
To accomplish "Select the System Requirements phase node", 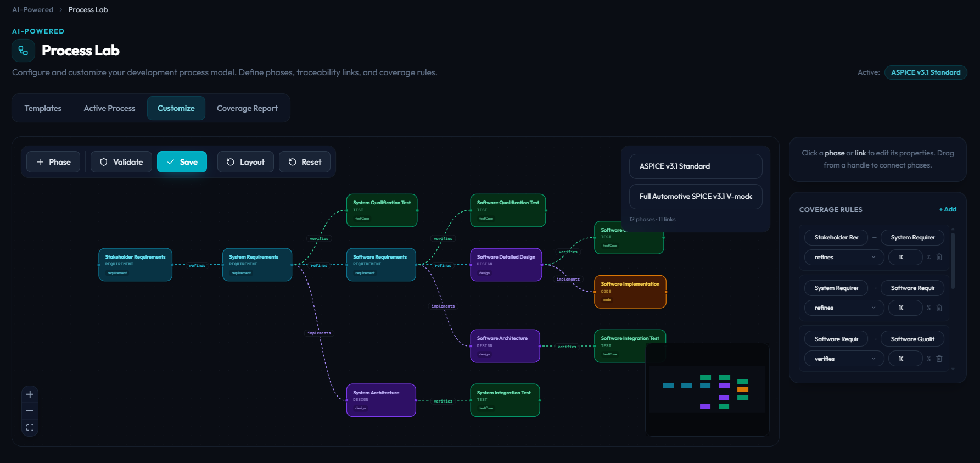I will pyautogui.click(x=257, y=265).
